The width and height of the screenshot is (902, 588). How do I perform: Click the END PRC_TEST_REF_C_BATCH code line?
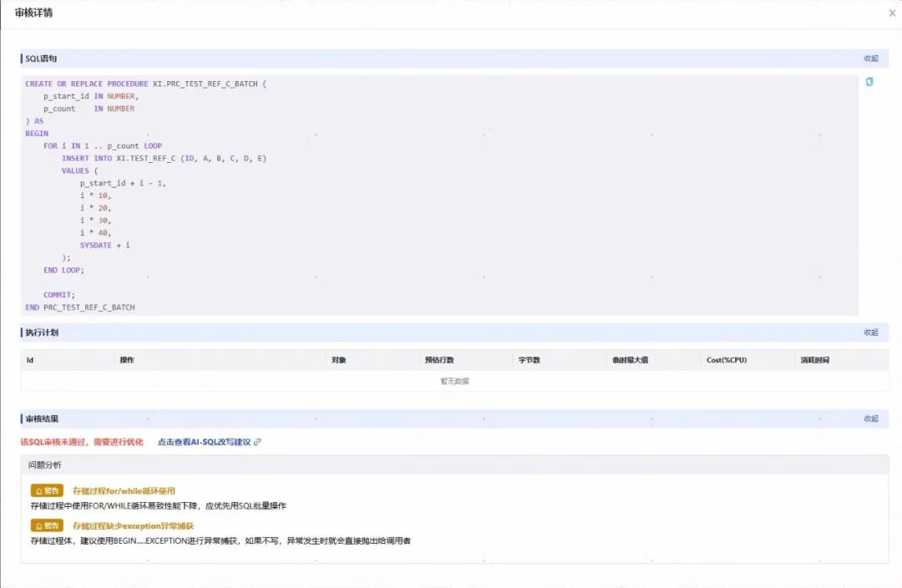click(80, 307)
